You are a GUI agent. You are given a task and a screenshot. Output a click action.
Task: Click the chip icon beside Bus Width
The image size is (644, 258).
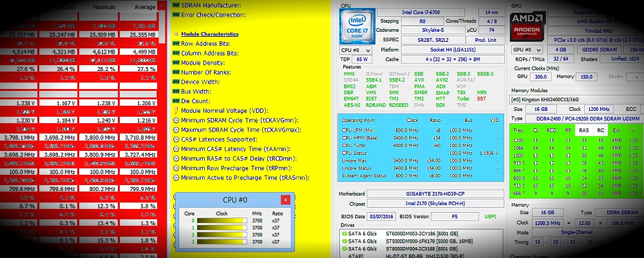click(x=176, y=92)
